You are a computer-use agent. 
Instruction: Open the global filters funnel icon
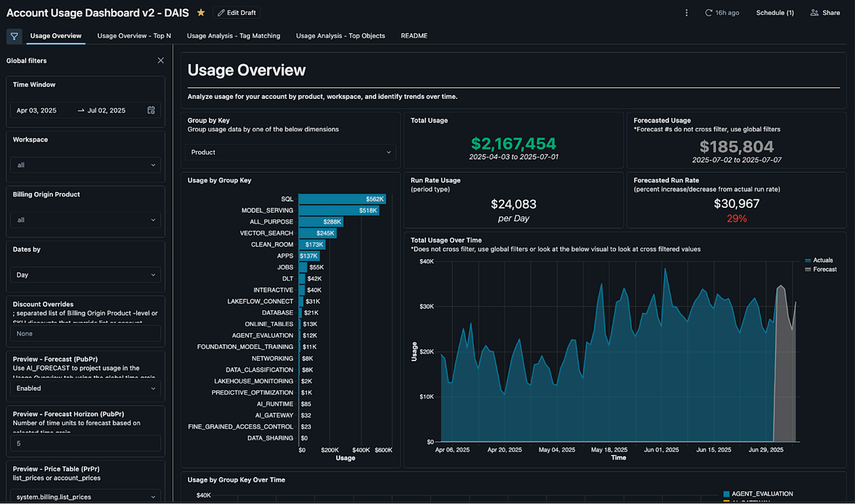point(14,36)
